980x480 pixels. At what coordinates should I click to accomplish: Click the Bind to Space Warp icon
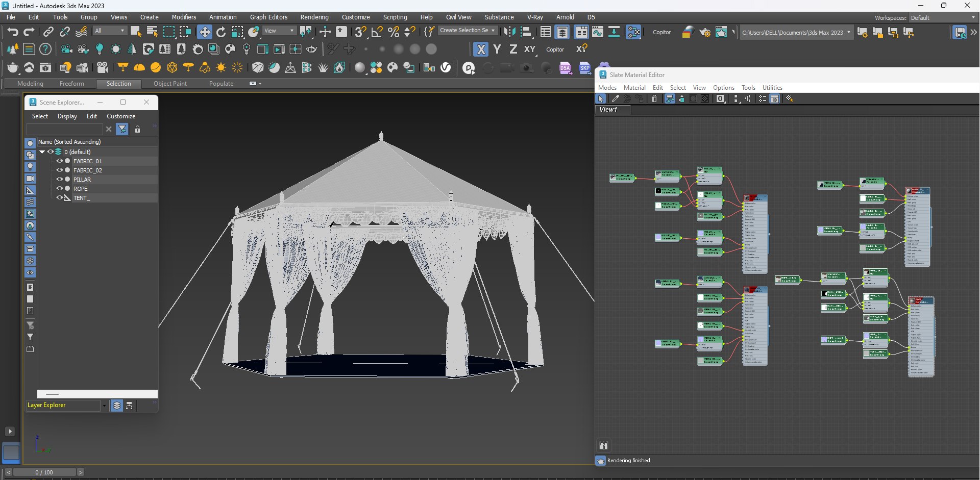pyautogui.click(x=81, y=32)
